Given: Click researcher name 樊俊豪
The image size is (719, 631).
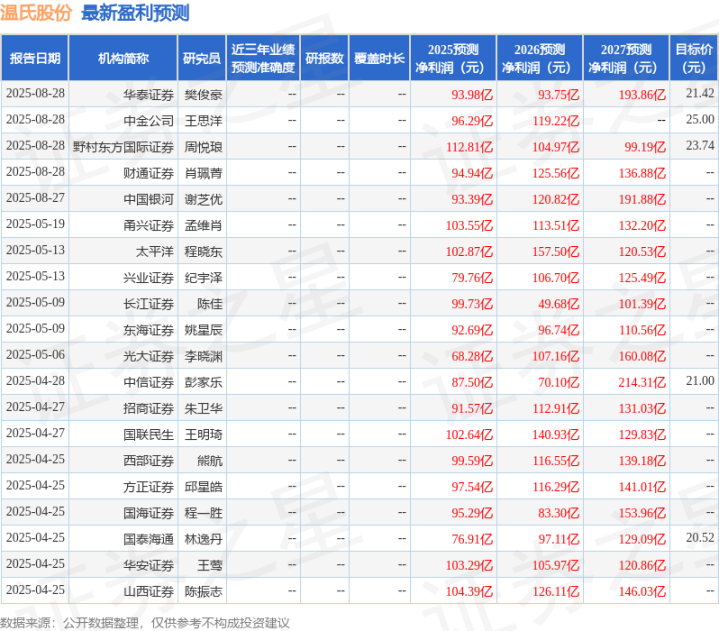Looking at the screenshot, I should pyautogui.click(x=203, y=95).
